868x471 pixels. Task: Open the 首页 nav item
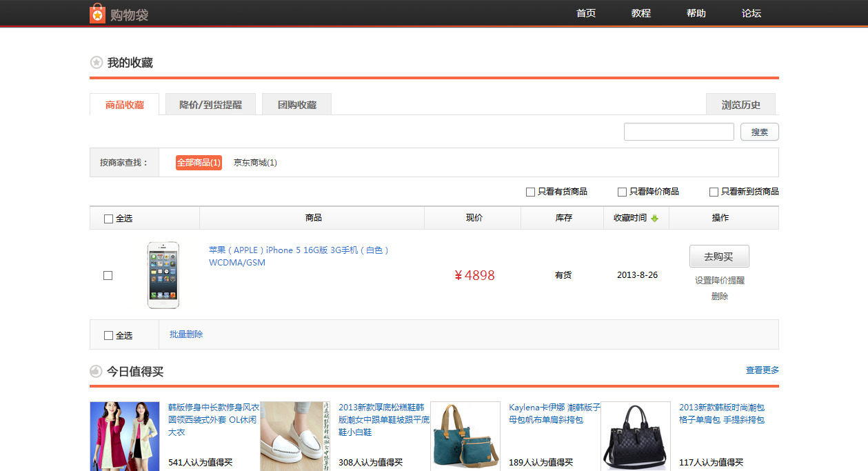click(586, 13)
